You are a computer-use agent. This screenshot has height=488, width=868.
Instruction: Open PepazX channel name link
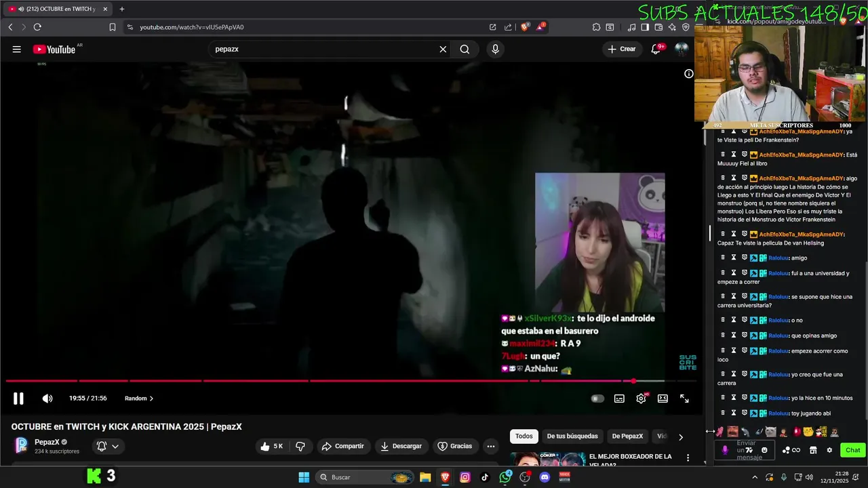point(47,442)
